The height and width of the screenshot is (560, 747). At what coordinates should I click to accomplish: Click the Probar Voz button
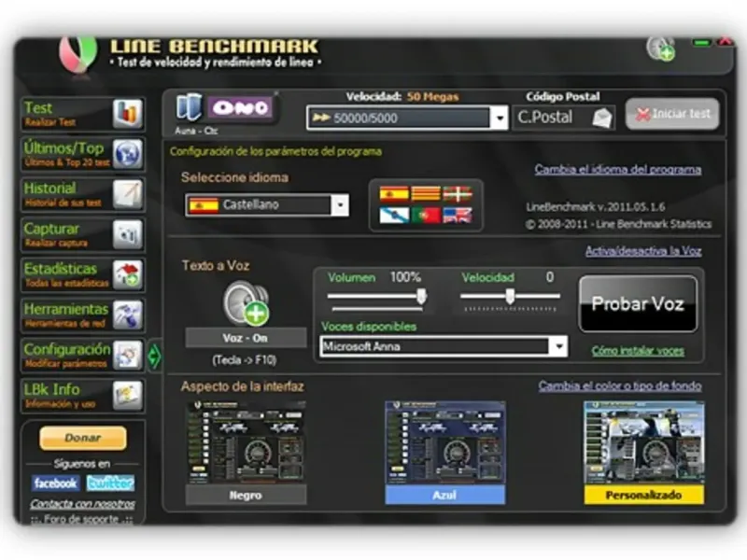click(x=638, y=304)
